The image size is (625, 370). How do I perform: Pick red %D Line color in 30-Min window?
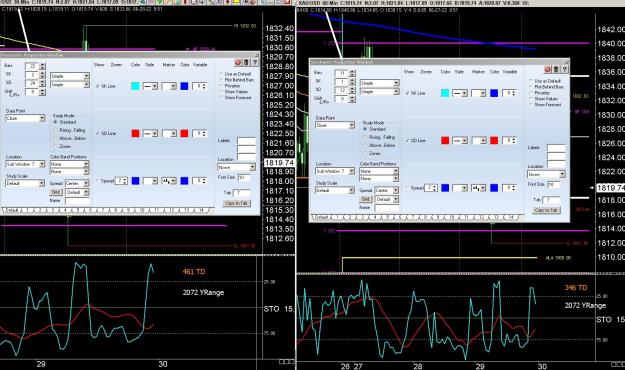136,134
